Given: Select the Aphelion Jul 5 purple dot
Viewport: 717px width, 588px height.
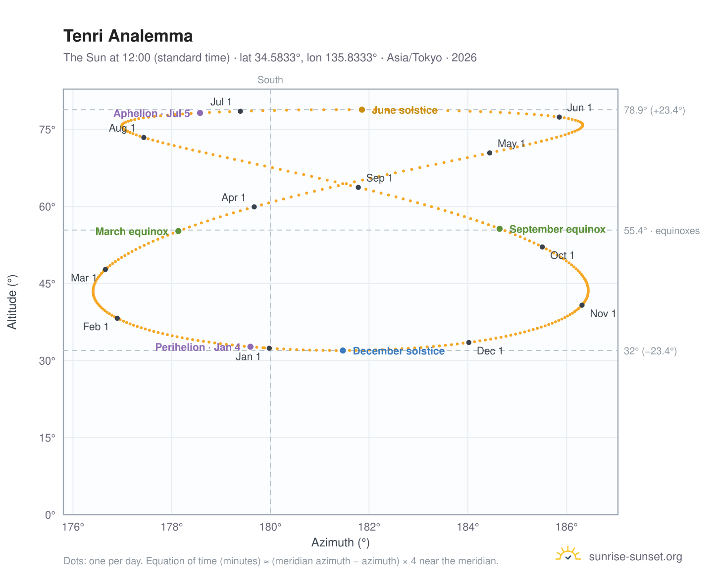Looking at the screenshot, I should [x=200, y=113].
